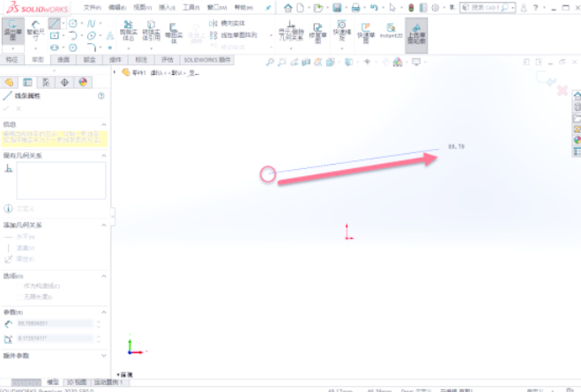Open the Line tool dropdown arrow
This screenshot has width=581, height=392.
[x=63, y=24]
